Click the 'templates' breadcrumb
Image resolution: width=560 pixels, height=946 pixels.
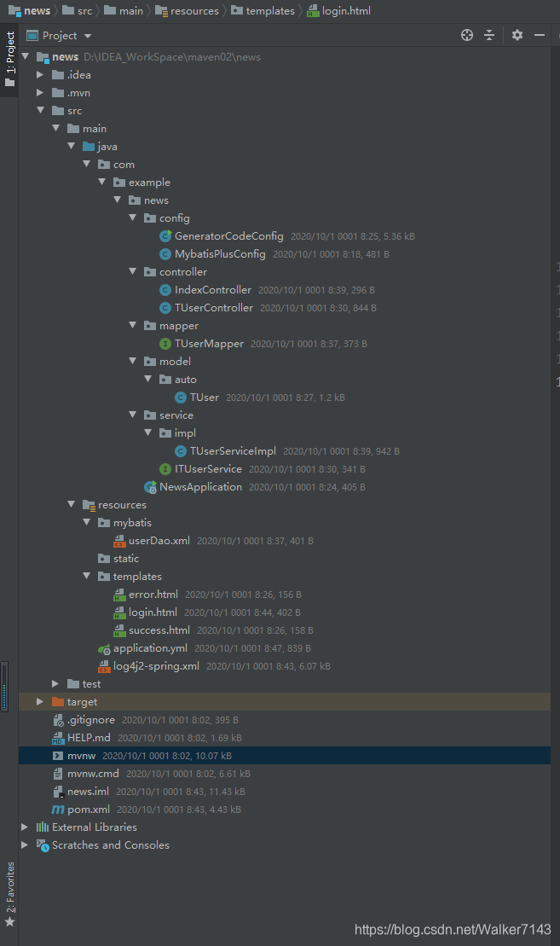coord(263,11)
